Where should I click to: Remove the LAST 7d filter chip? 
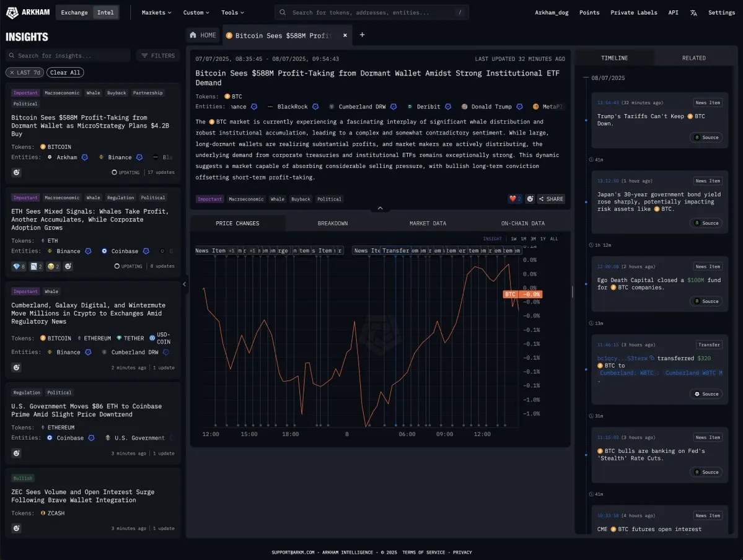(12, 72)
